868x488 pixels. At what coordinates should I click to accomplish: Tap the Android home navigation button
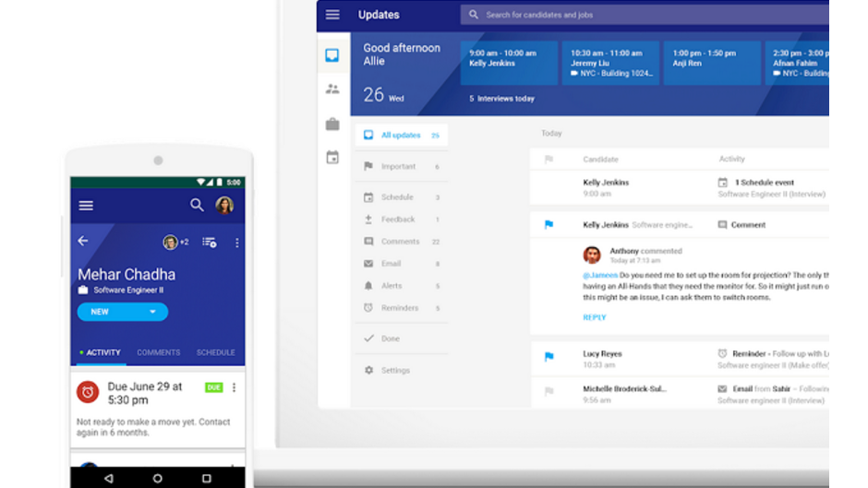(x=158, y=479)
